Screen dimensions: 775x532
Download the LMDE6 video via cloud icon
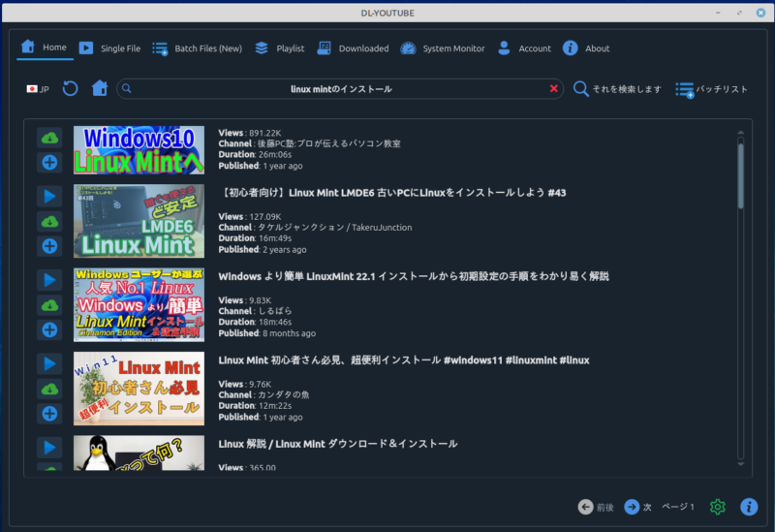point(49,222)
